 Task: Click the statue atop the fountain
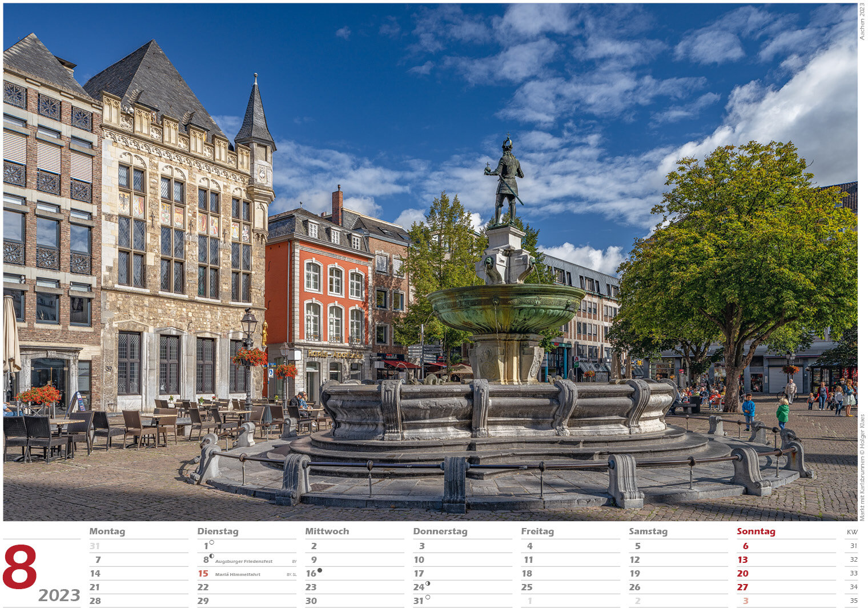click(x=505, y=179)
